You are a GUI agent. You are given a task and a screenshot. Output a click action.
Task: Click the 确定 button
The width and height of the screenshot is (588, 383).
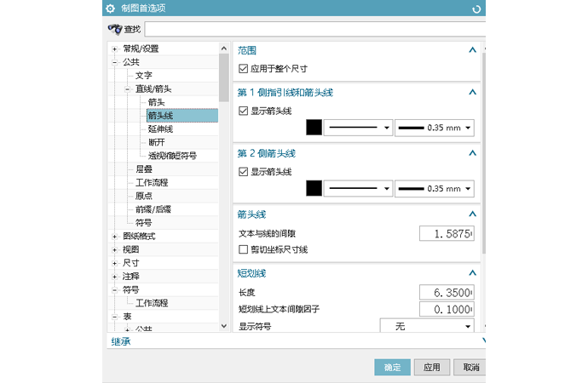(x=392, y=367)
